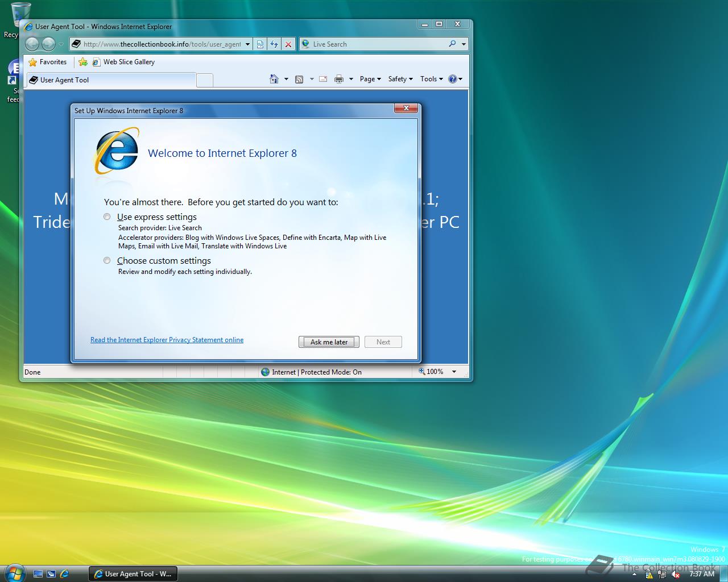Maximize the Internet Explorer window
The width and height of the screenshot is (728, 582).
[x=439, y=24]
